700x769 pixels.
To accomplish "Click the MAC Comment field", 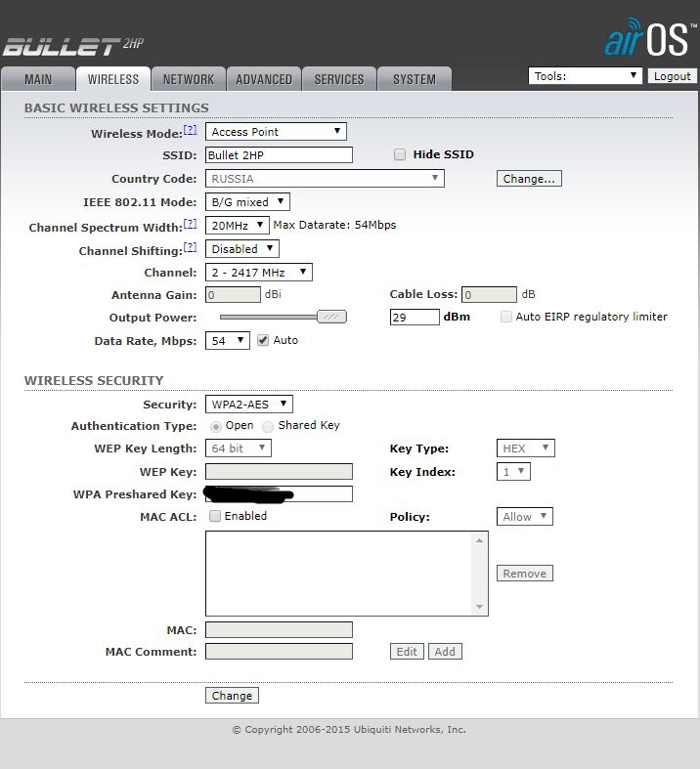I will click(279, 652).
